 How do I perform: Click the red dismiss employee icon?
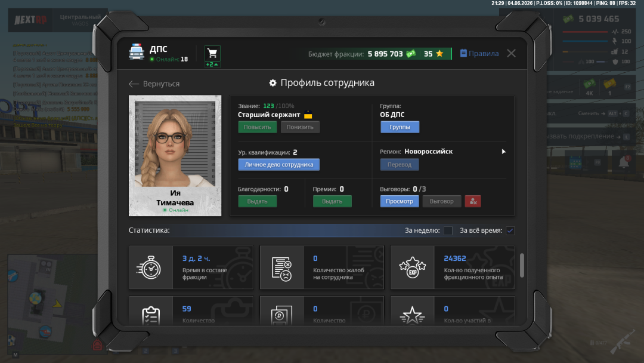[473, 201]
